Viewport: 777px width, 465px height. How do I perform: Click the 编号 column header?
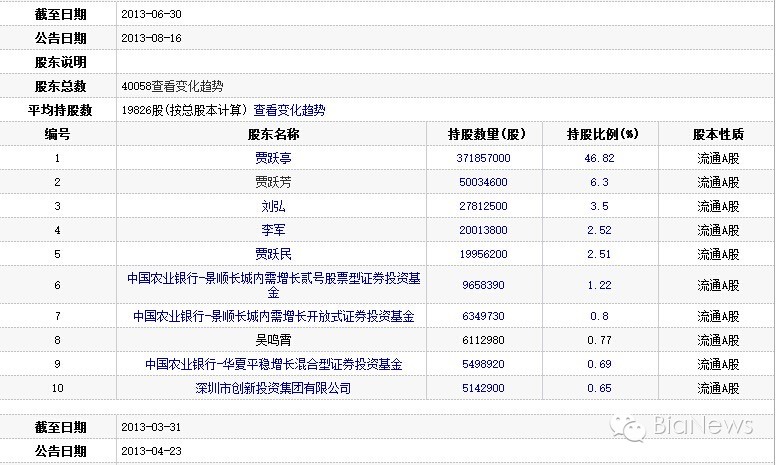(57, 134)
